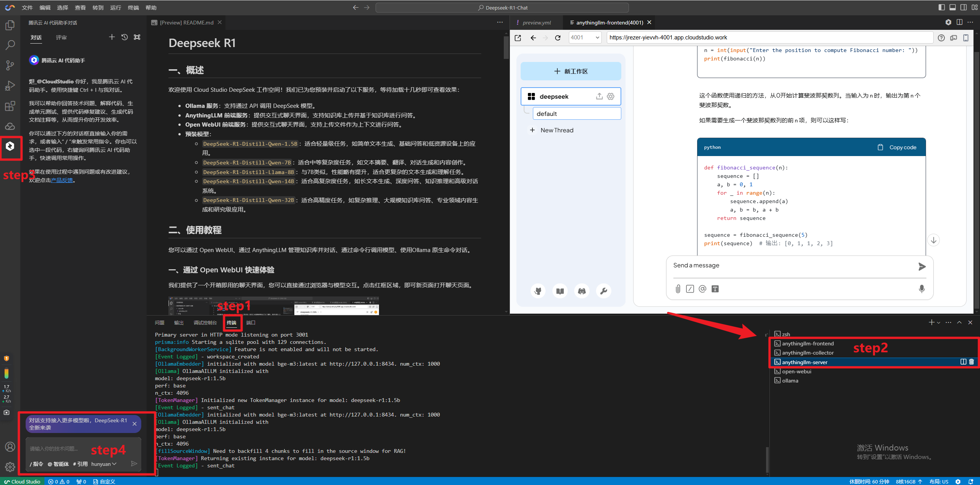This screenshot has height=485, width=980.
Task: Click the Cloud Studio status bar item
Action: pos(22,482)
